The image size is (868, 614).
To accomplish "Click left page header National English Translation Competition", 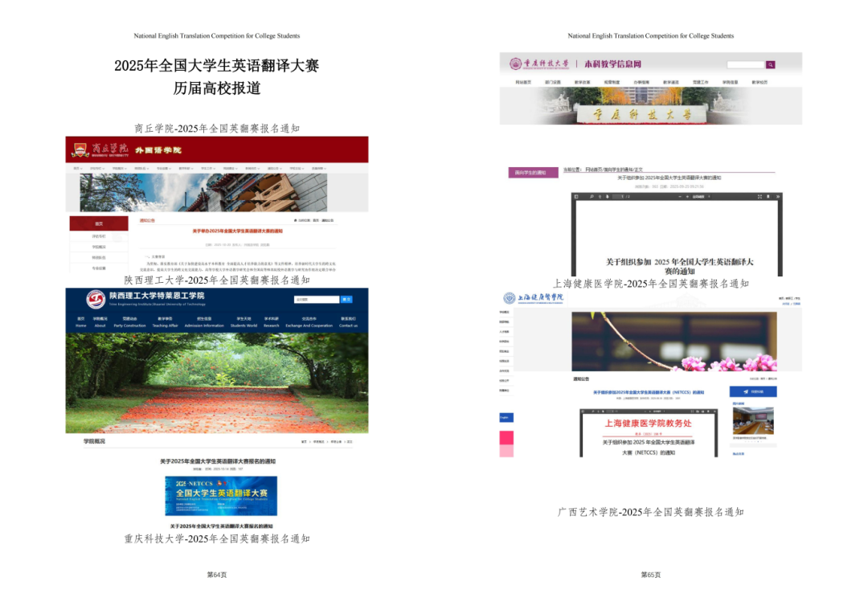I will click(x=217, y=35).
